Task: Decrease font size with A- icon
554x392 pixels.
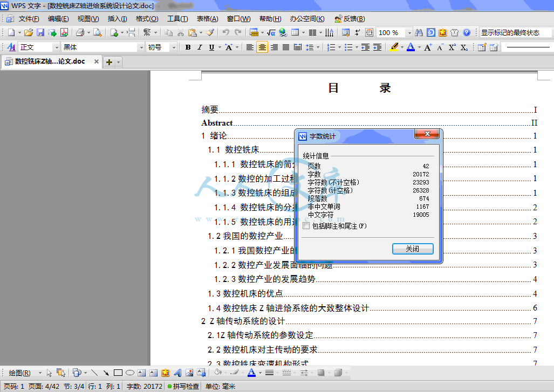Action: click(x=440, y=47)
